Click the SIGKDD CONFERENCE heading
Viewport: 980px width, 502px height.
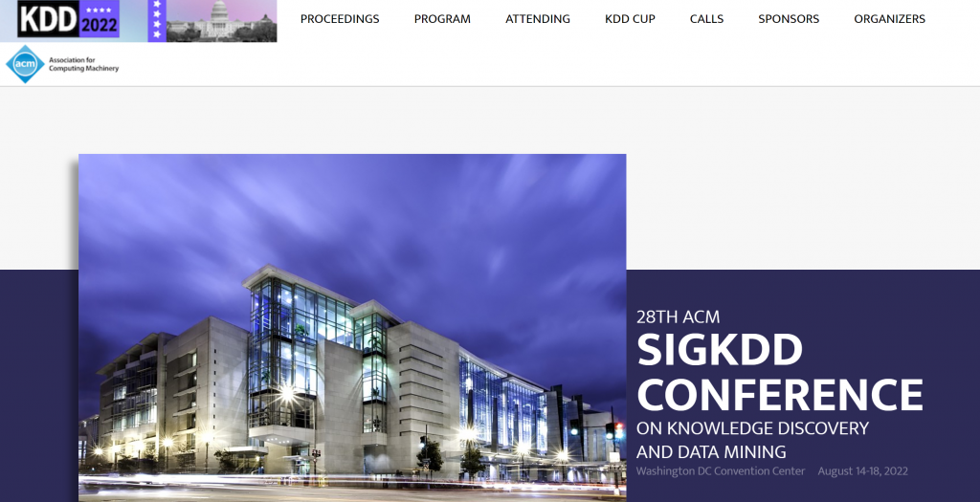pyautogui.click(x=779, y=372)
